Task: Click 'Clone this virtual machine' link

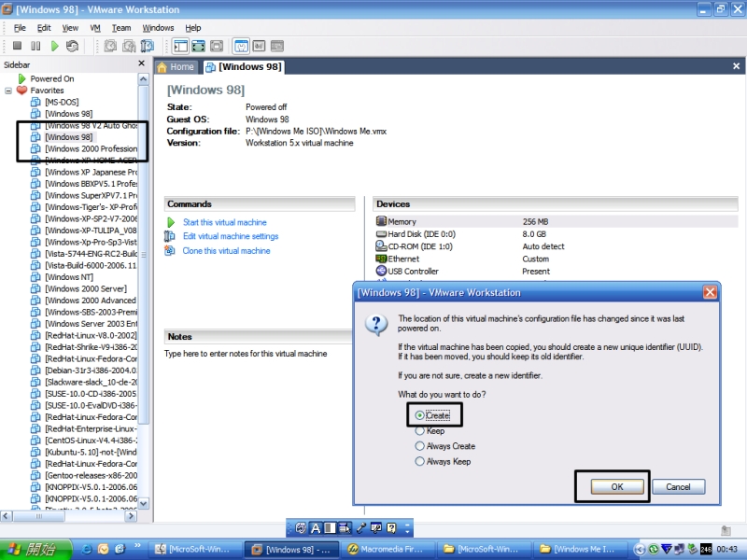Action: coord(226,250)
